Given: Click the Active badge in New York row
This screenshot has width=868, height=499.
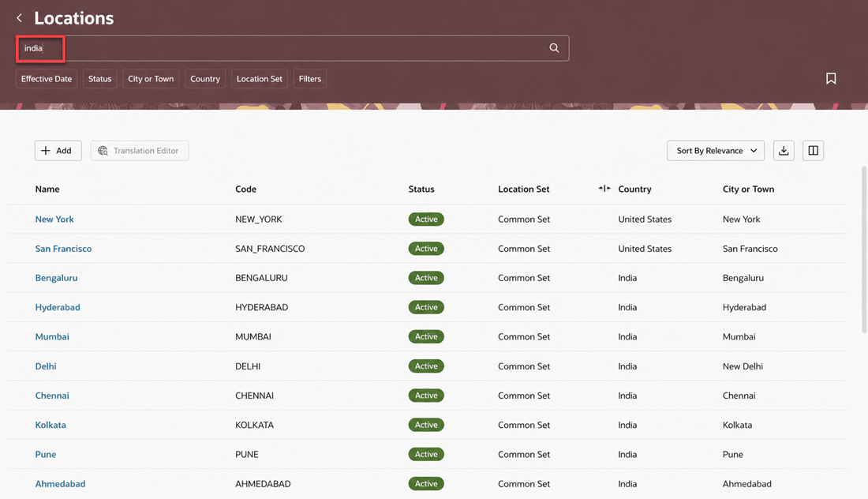Looking at the screenshot, I should 426,219.
